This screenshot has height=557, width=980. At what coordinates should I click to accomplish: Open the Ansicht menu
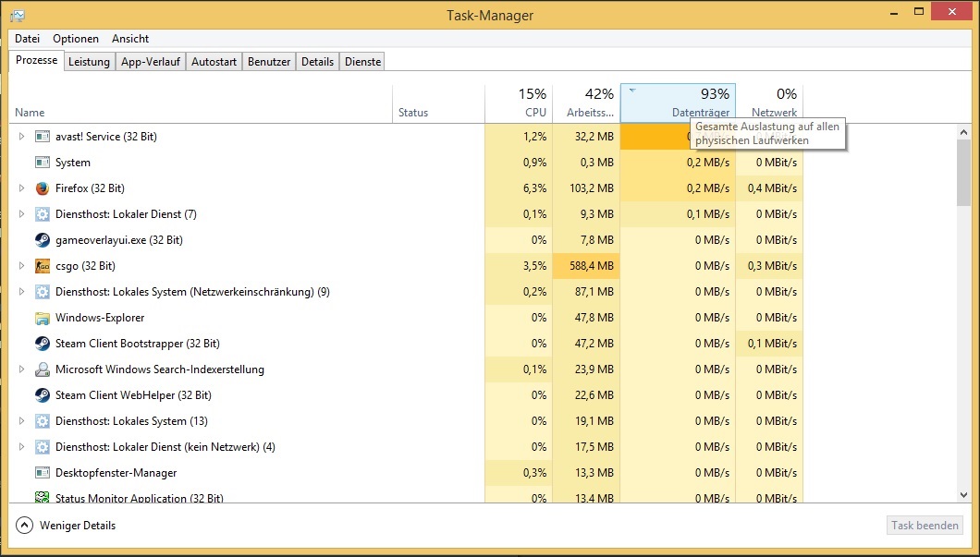(130, 39)
